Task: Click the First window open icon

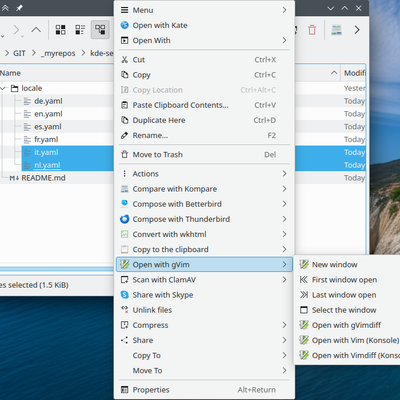Action: 304,280
